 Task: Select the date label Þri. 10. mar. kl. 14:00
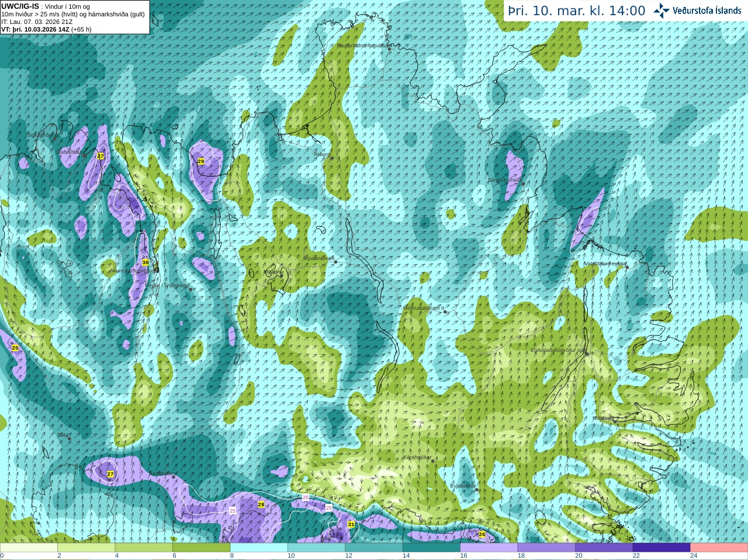coord(577,11)
